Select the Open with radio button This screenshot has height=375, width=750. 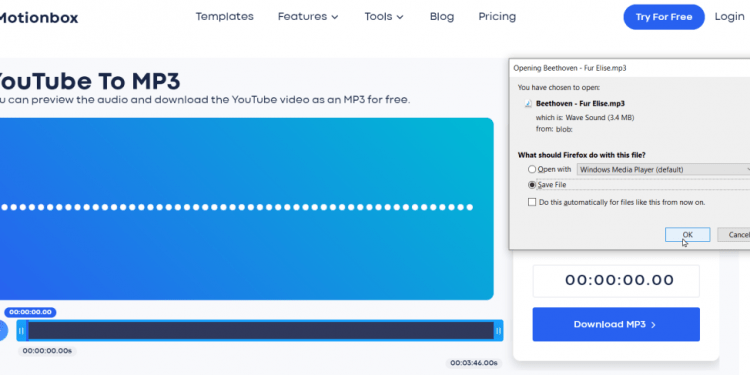[532, 169]
